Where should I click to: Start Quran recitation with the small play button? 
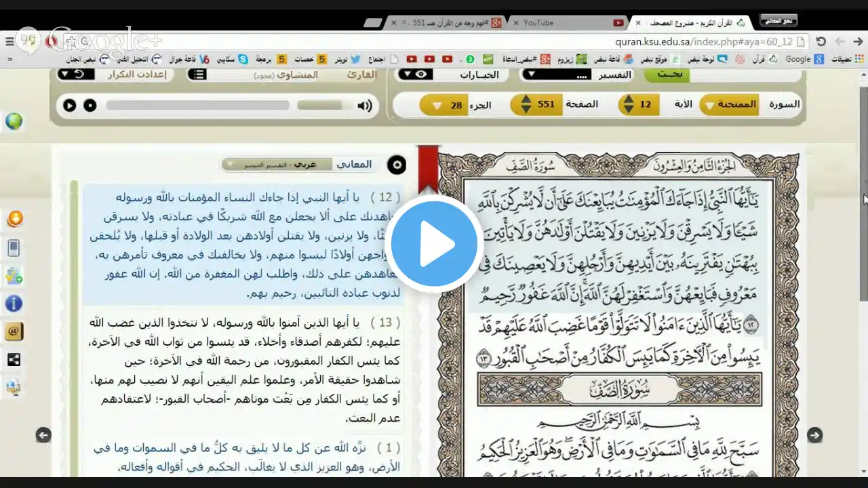pyautogui.click(x=69, y=105)
